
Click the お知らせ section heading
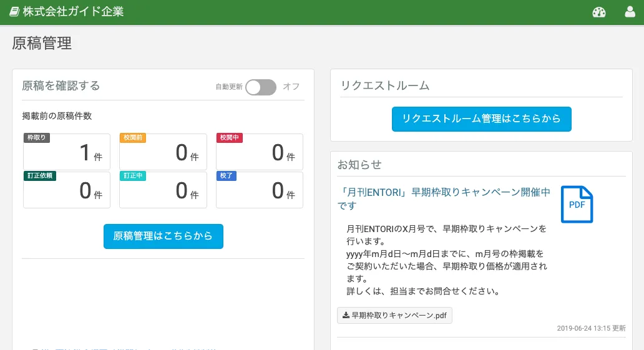[x=359, y=165]
